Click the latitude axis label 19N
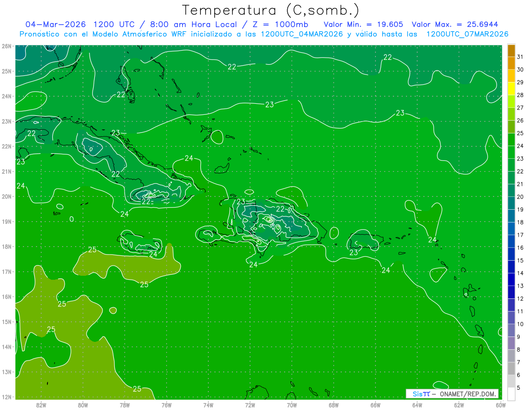Screen dimensions: 532x411 (x=7, y=222)
